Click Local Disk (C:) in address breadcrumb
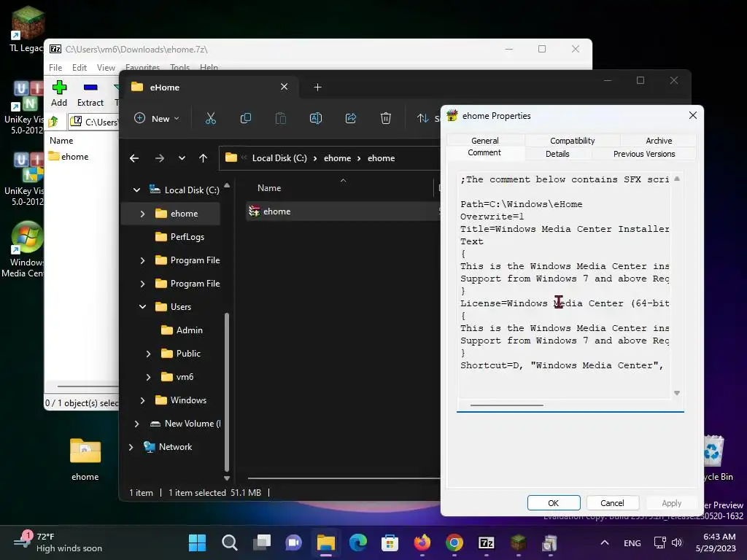Viewport: 747px width, 560px height. click(279, 158)
